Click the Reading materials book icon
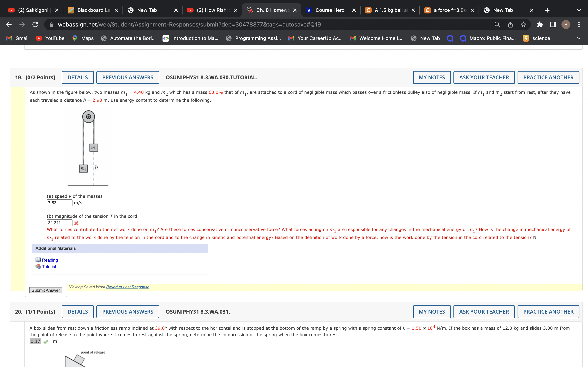 38,260
